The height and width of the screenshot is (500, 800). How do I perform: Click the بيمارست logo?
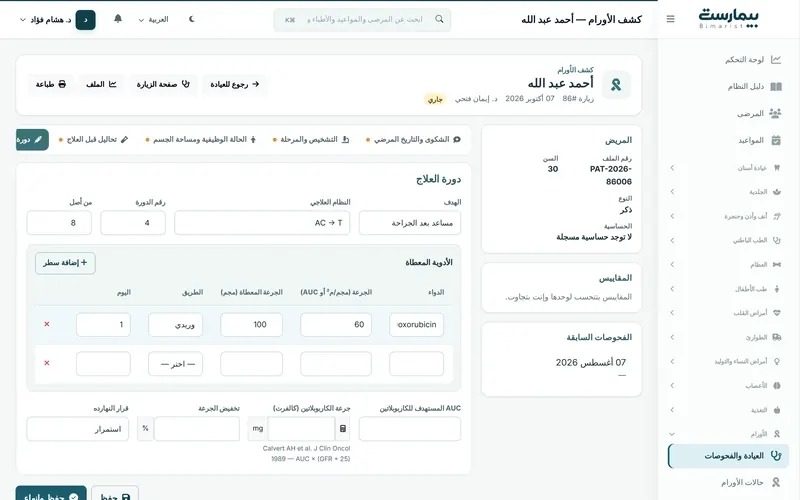click(x=729, y=19)
